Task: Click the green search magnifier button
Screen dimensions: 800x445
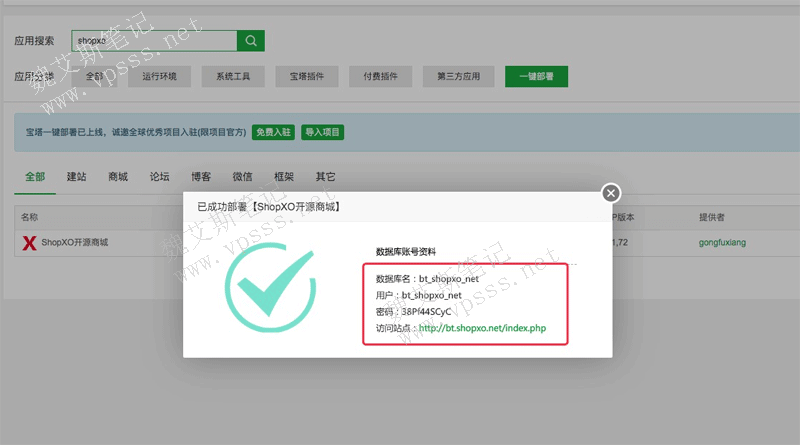Action: [x=251, y=40]
